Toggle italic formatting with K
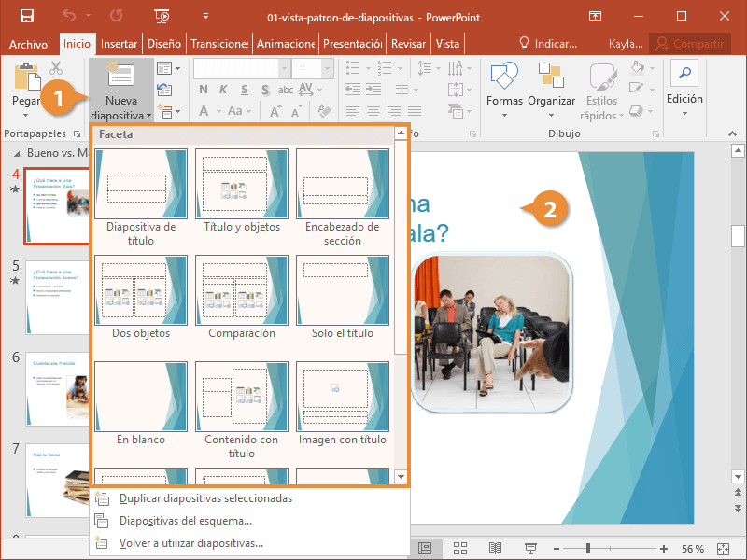This screenshot has width=747, height=560. pyautogui.click(x=223, y=89)
